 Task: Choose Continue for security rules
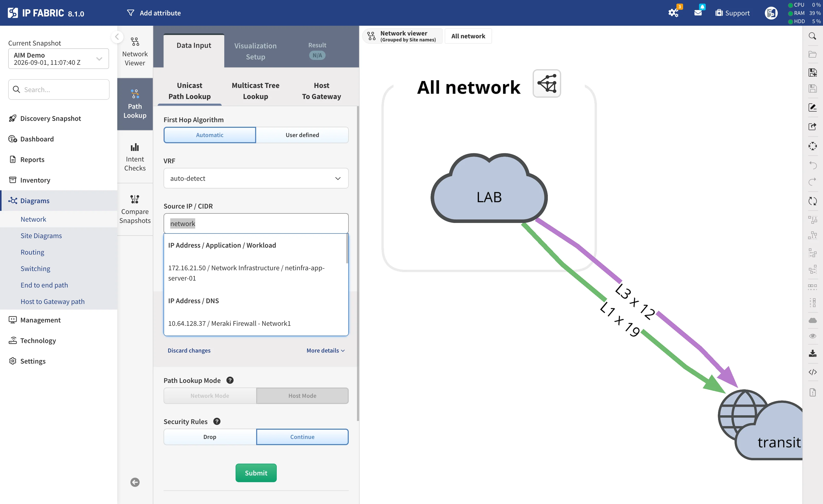click(302, 437)
